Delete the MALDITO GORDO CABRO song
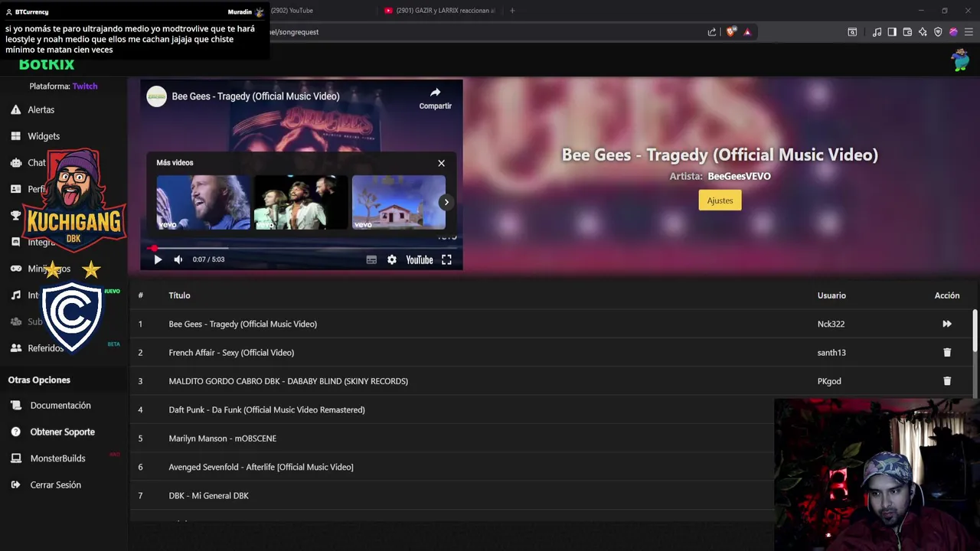 947,381
